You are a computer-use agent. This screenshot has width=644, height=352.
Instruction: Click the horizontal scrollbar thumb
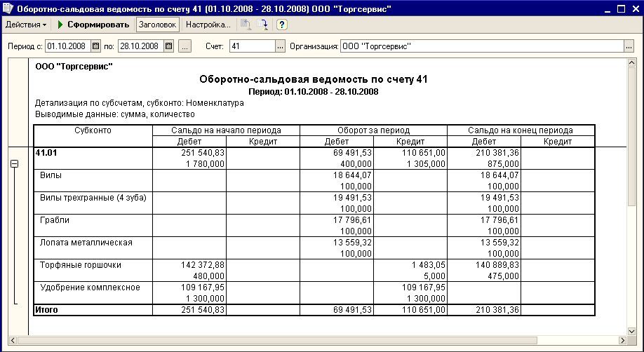click(277, 340)
